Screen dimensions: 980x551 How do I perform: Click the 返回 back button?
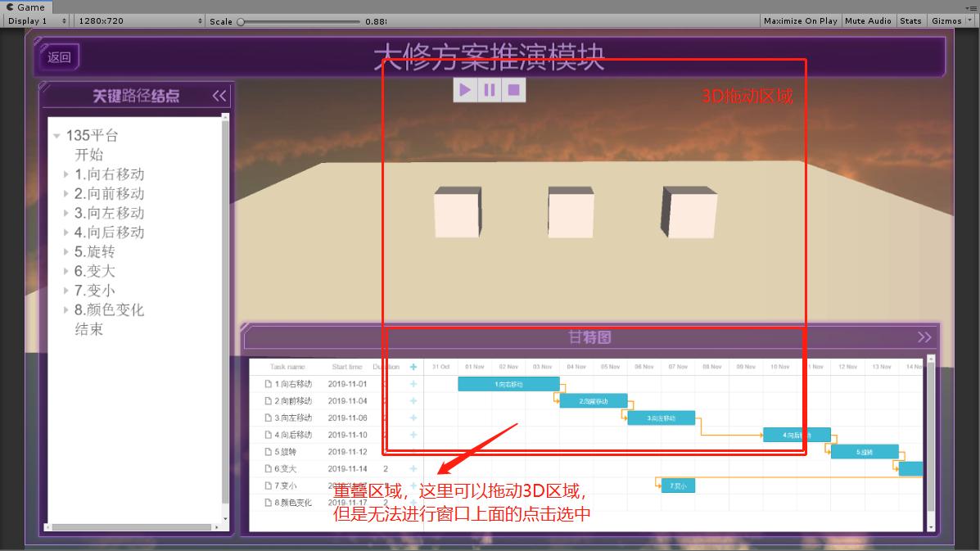(60, 56)
